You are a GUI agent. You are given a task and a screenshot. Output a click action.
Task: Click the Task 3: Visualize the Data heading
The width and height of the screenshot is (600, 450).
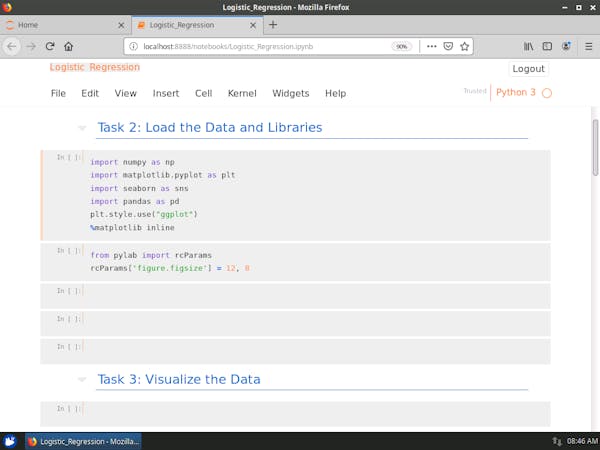point(179,379)
